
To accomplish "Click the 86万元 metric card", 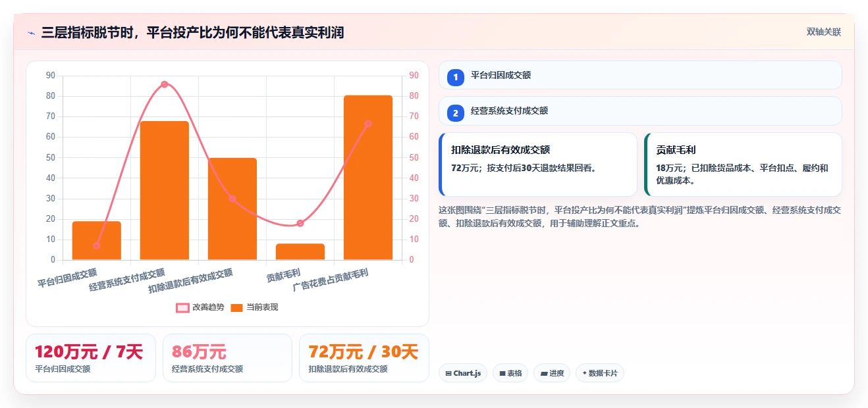I will (227, 358).
